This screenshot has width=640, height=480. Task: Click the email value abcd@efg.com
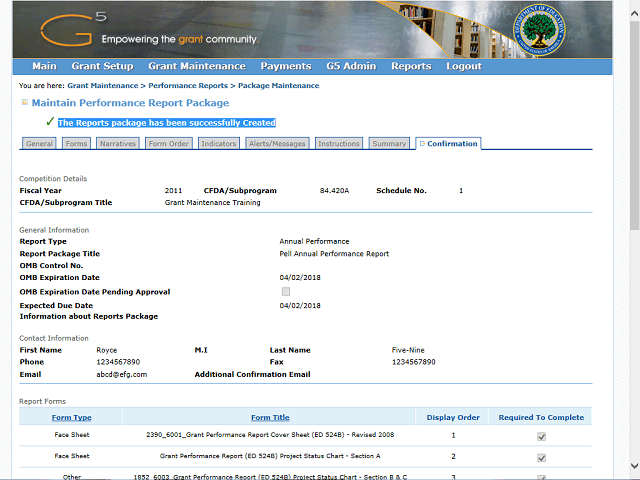pos(122,374)
